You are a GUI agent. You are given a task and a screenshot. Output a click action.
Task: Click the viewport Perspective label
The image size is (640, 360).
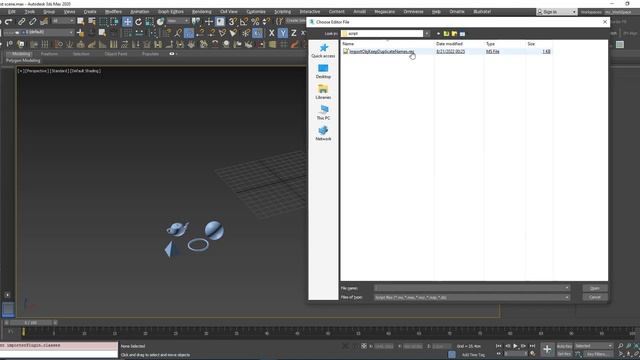click(36, 71)
